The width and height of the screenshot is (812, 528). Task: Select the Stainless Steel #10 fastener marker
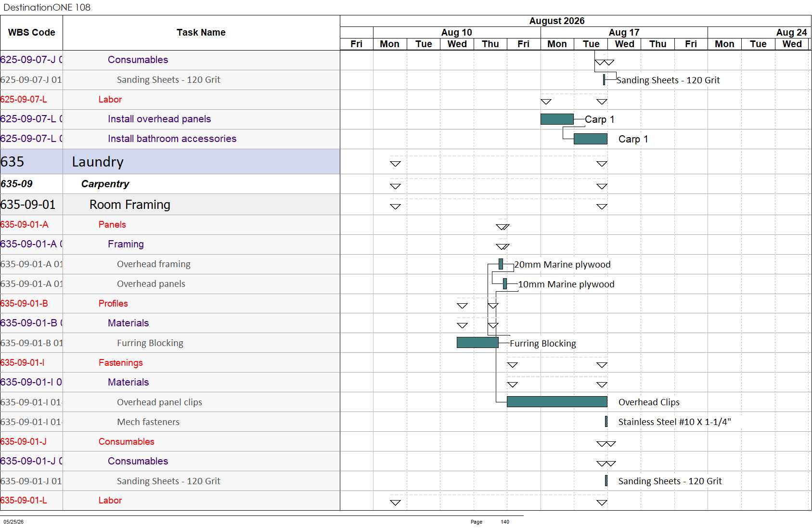coord(606,422)
